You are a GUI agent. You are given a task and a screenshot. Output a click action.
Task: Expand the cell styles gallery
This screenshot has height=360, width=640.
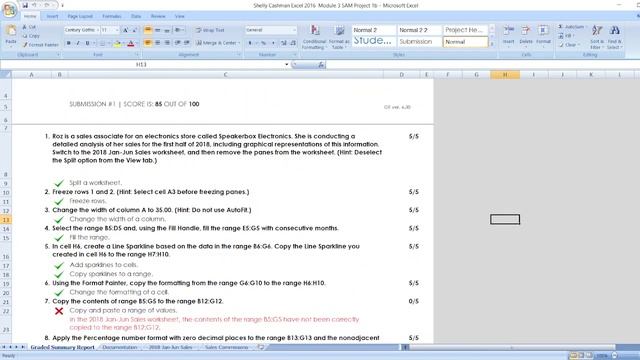coord(492,44)
